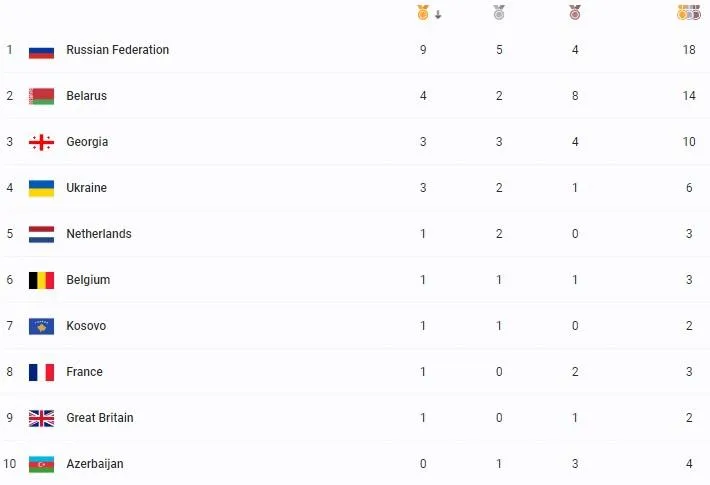Click the Ukraine flag icon
The image size is (710, 485).
pyautogui.click(x=41, y=188)
